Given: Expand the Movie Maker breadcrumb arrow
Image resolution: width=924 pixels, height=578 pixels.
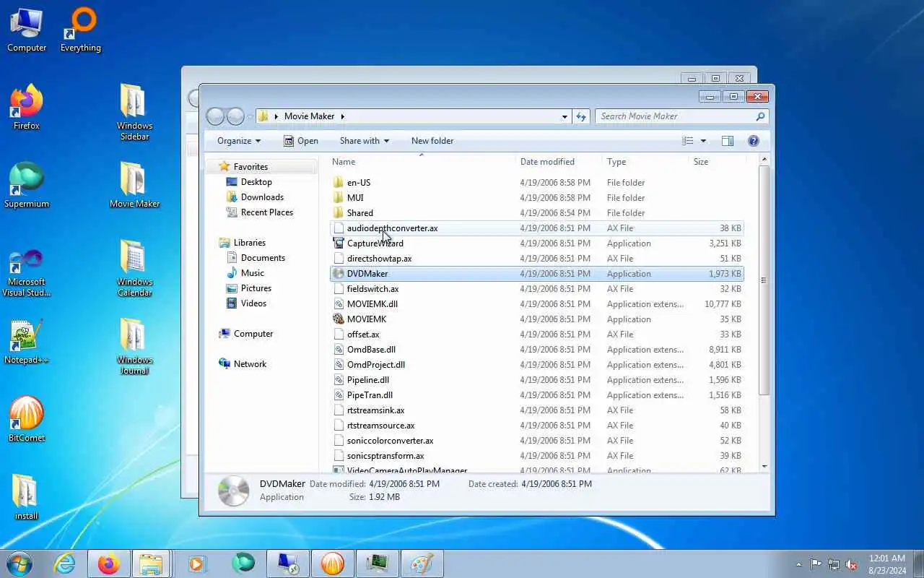Looking at the screenshot, I should pyautogui.click(x=343, y=116).
